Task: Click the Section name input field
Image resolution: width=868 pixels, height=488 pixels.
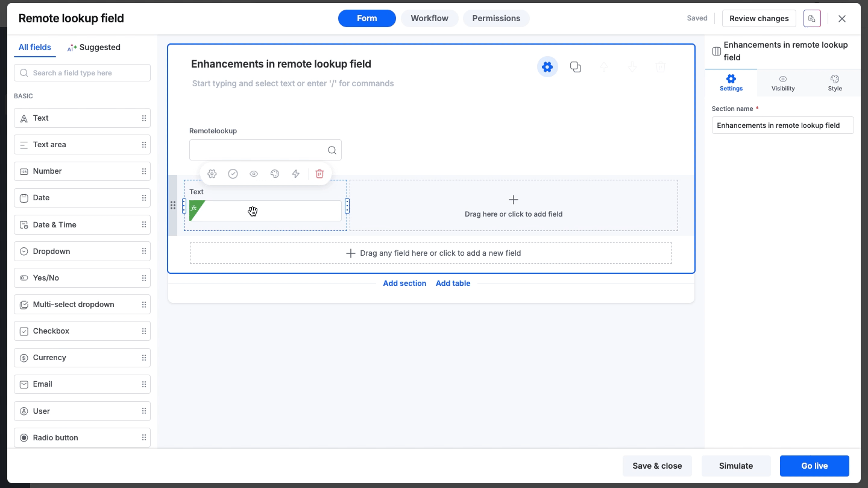Action: pos(782,125)
